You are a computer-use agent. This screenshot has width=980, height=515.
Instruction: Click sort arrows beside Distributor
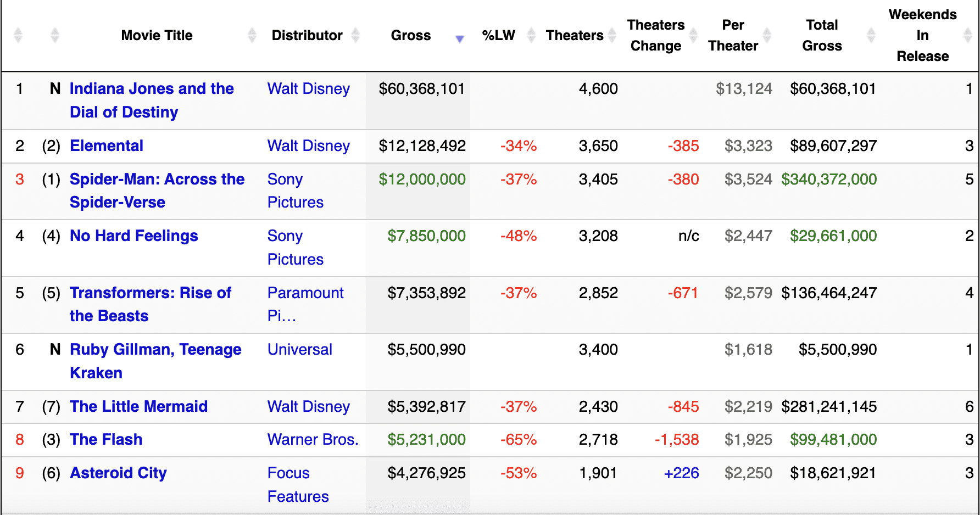(x=355, y=35)
